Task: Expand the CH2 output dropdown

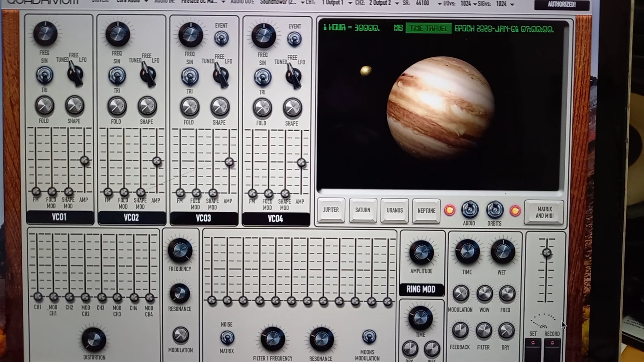Action: coord(384,3)
